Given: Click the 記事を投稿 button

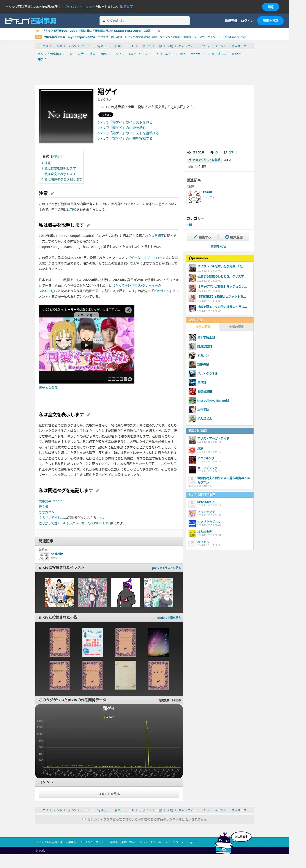Looking at the screenshot, I should point(270,21).
